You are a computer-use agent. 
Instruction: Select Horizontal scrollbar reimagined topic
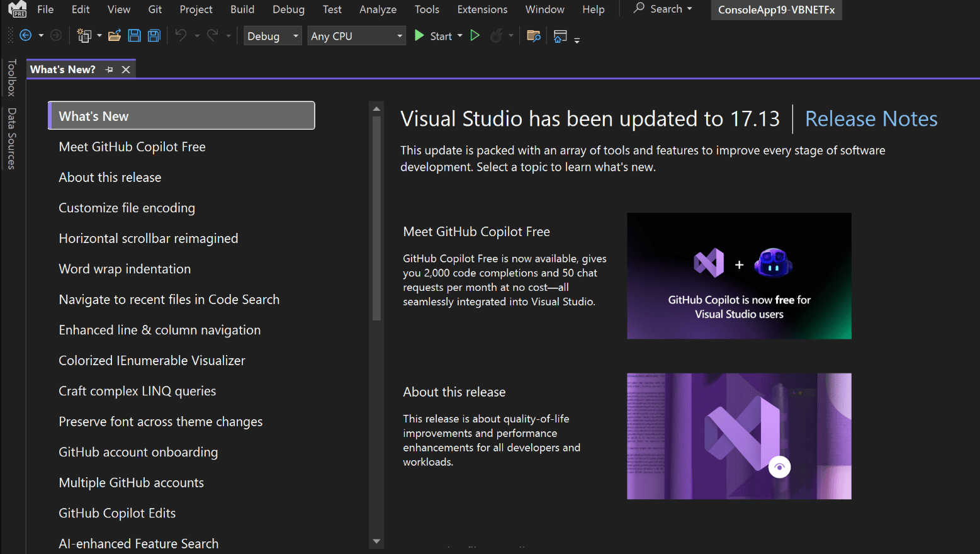point(149,239)
